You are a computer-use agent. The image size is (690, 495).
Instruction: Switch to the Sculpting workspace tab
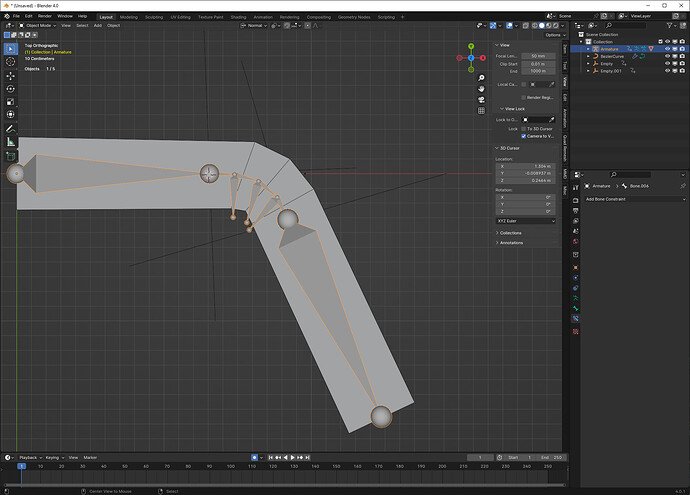154,17
